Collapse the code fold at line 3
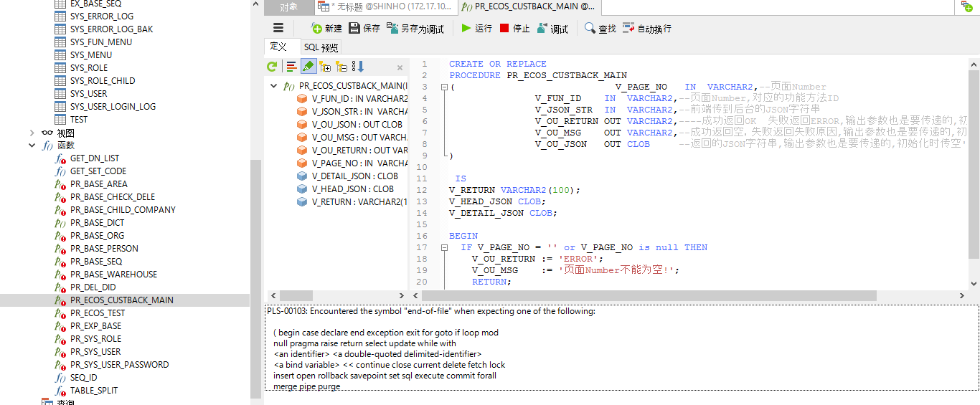This screenshot has width=980, height=405. tap(444, 87)
